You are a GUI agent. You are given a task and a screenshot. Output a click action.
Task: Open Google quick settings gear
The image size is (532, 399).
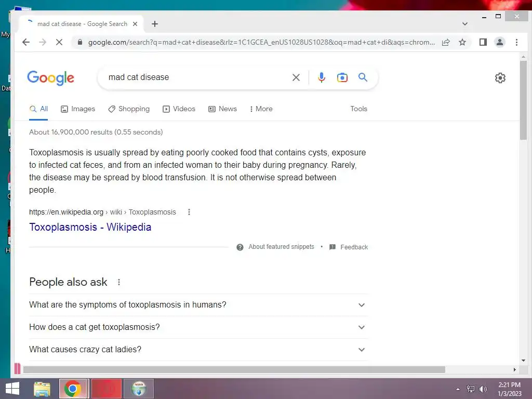coord(500,78)
